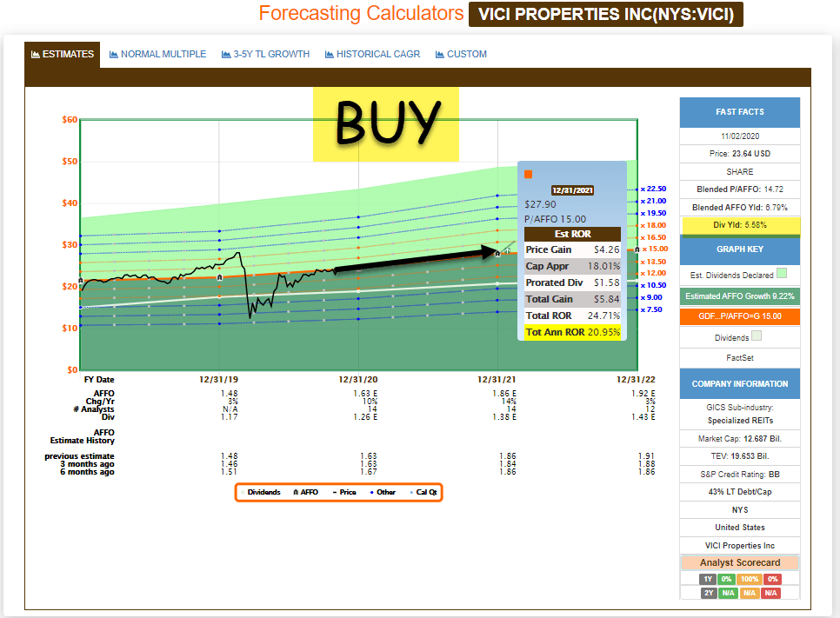The image size is (840, 618).
Task: Click the 11/02/2020 date in Fast Facts
Action: pos(740,136)
